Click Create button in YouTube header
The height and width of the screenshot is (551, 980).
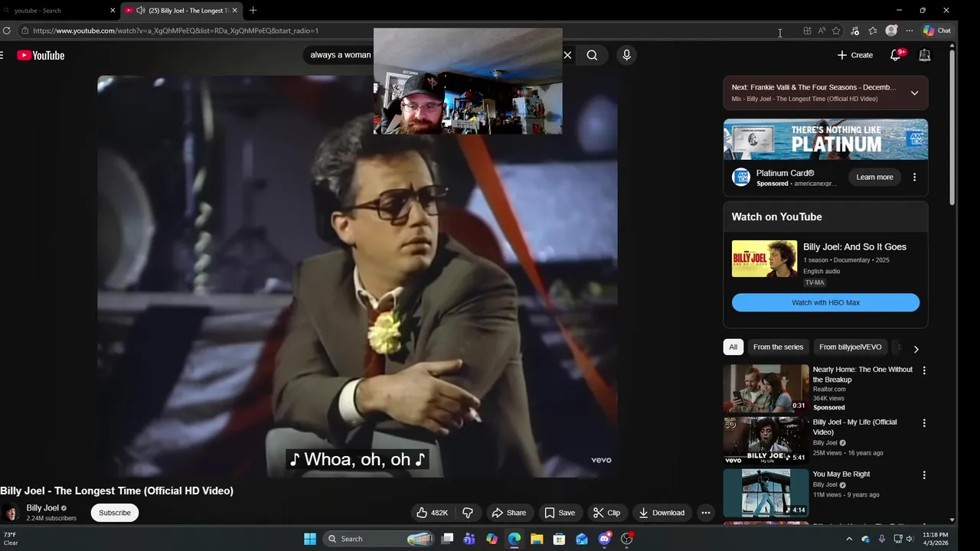pos(855,55)
